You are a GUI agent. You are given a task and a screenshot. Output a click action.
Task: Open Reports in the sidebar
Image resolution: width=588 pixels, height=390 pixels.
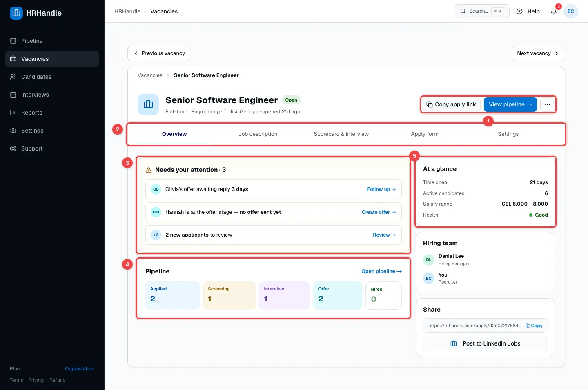(52, 113)
